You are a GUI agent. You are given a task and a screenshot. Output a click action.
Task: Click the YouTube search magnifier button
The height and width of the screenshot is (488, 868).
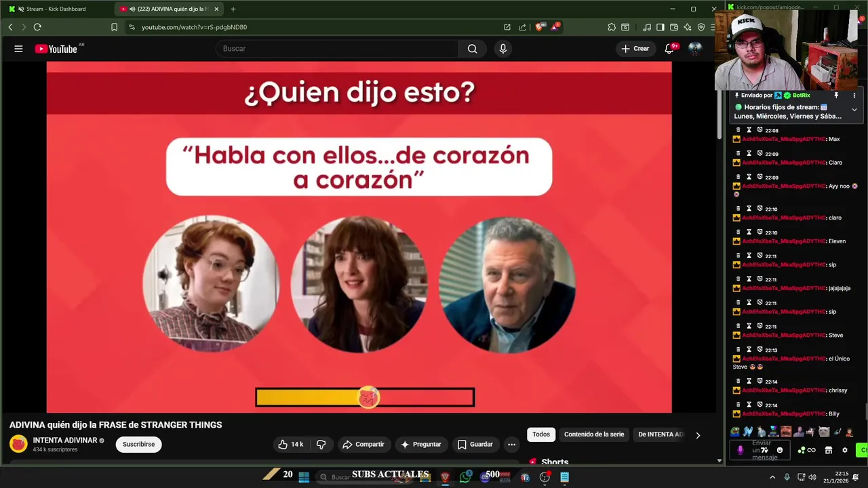pyautogui.click(x=472, y=49)
